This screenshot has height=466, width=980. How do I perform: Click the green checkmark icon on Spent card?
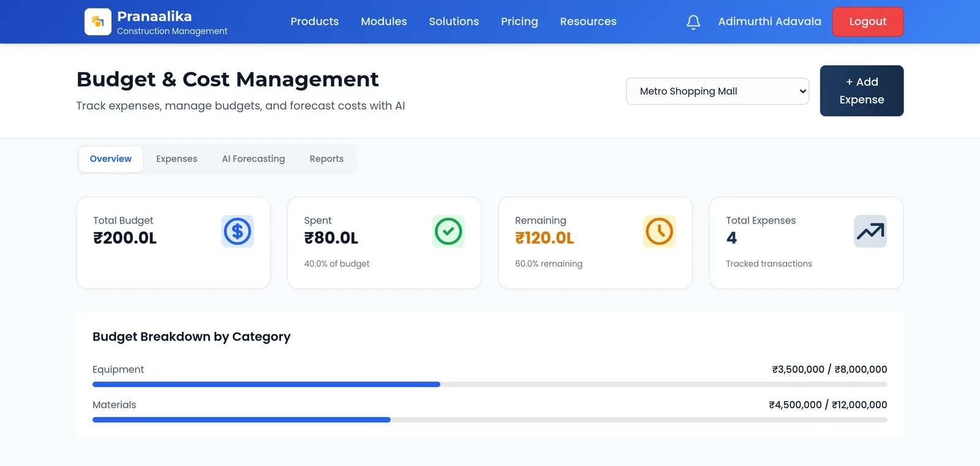(x=448, y=231)
